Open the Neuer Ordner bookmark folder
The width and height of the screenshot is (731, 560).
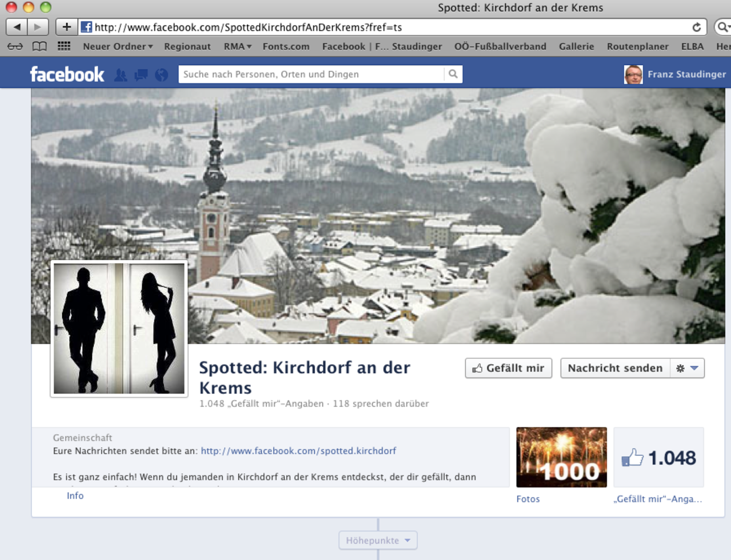tap(118, 47)
